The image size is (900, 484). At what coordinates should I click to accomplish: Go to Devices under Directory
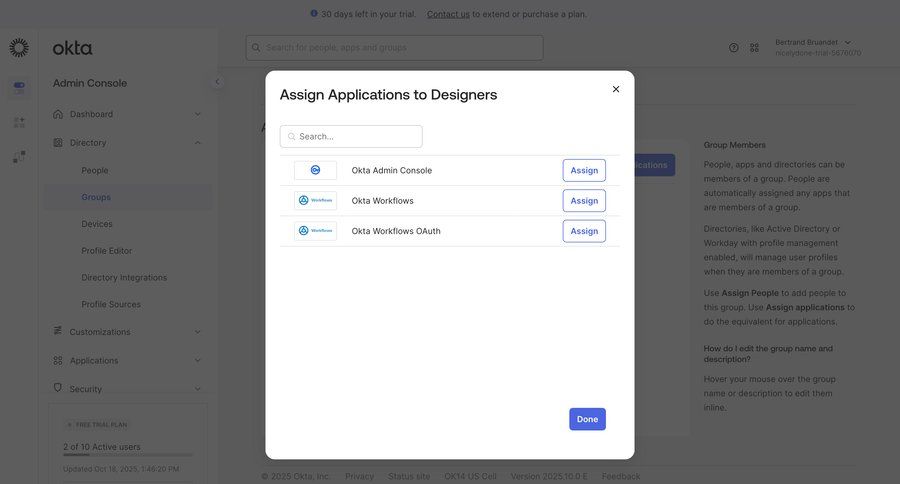(x=97, y=224)
